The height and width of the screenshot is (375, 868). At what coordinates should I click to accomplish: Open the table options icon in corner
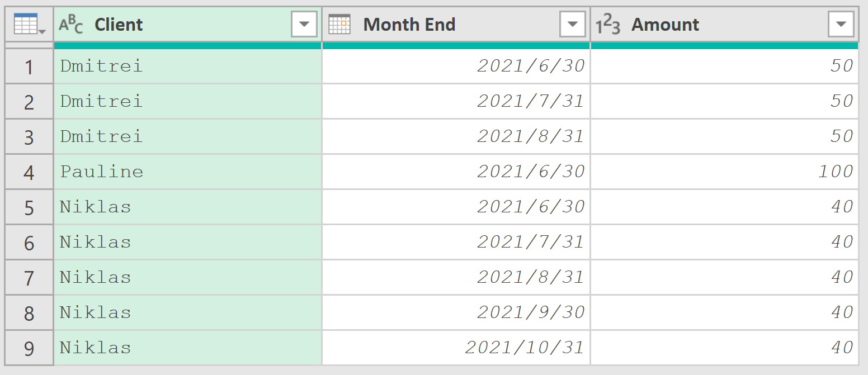pyautogui.click(x=30, y=25)
